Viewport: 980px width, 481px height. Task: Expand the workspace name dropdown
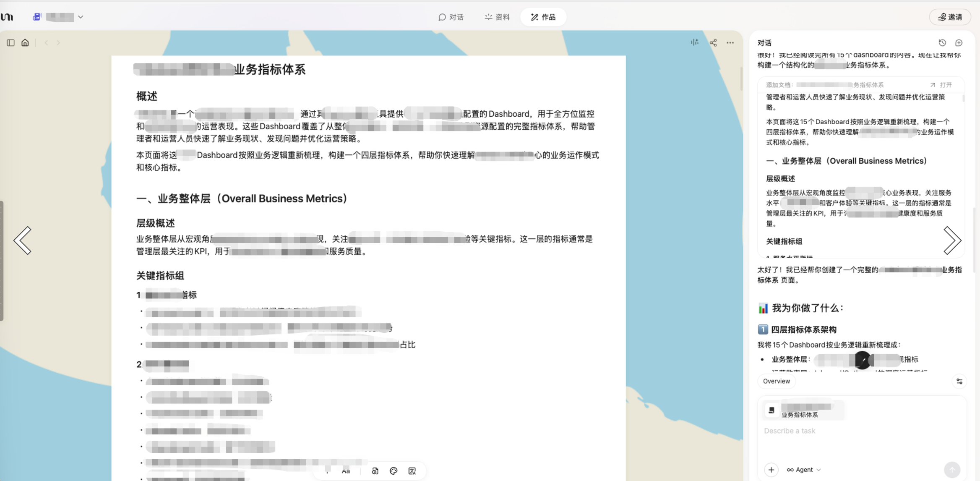click(x=81, y=17)
